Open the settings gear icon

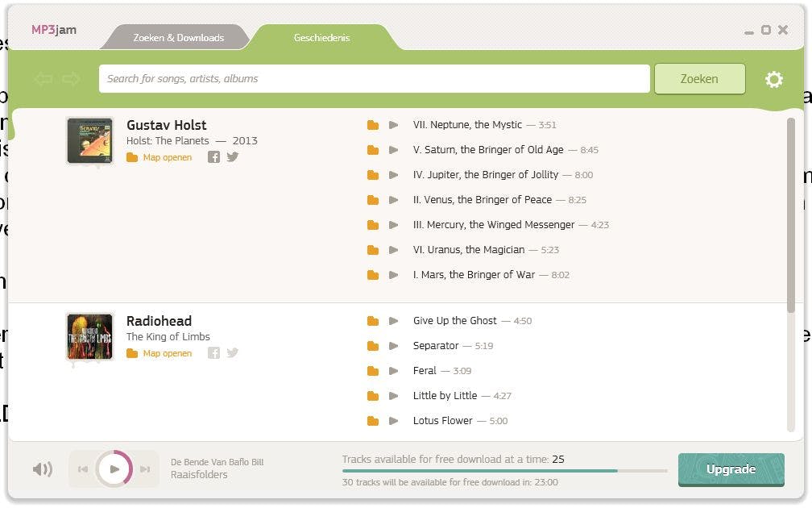[773, 79]
